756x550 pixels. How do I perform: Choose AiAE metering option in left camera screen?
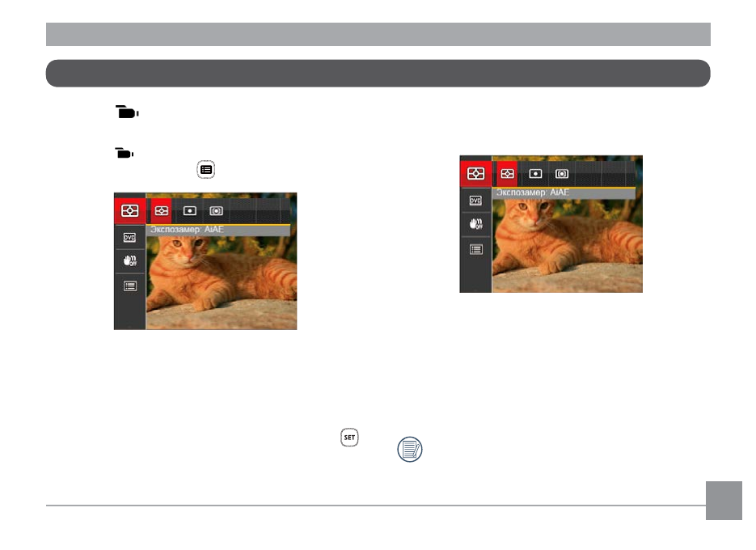[x=161, y=211]
